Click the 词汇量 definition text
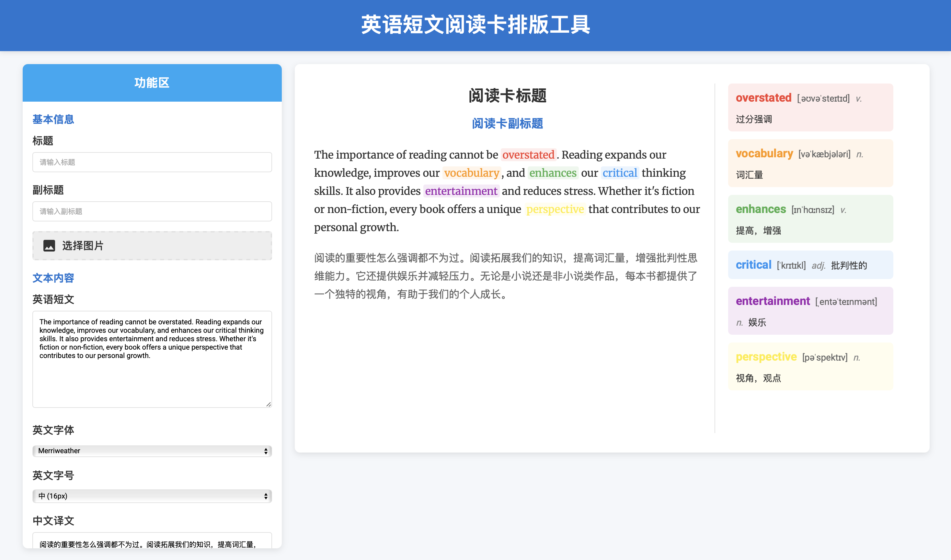951x560 pixels. pyautogui.click(x=749, y=175)
